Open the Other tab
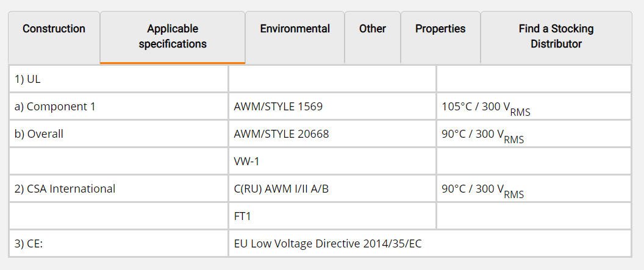644x270 pixels. click(x=372, y=29)
